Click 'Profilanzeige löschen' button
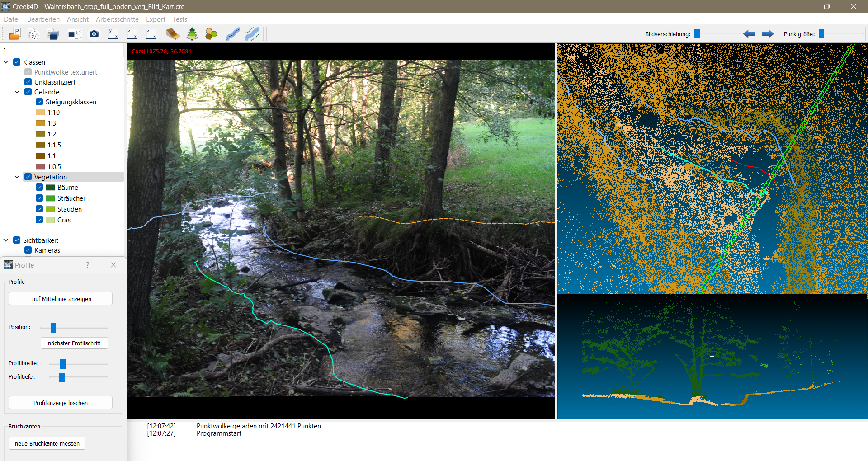This screenshot has width=868, height=461. pos(61,403)
